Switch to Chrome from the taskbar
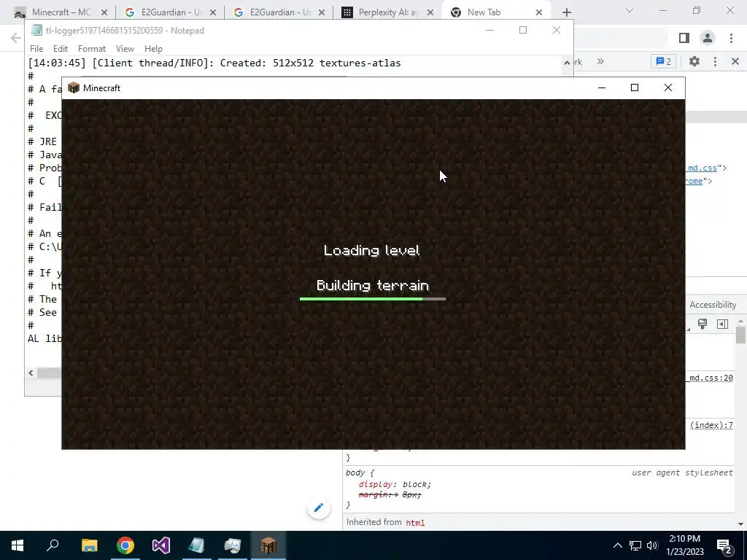747x560 pixels. 125,545
